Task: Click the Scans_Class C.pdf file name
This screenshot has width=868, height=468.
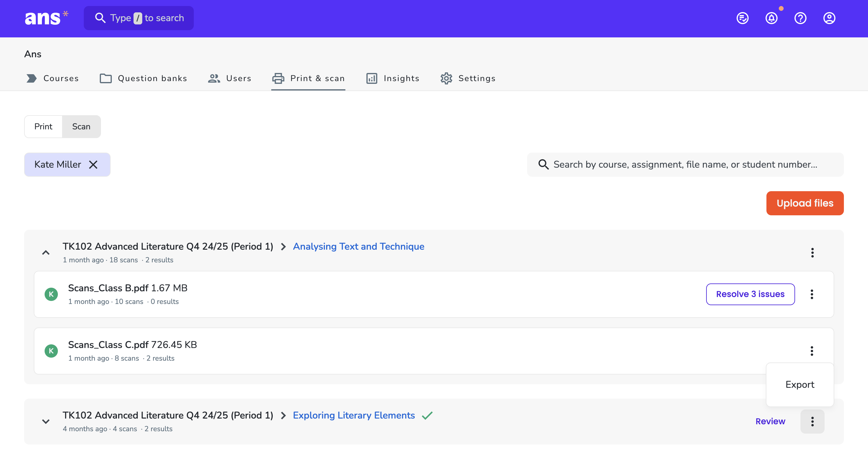Action: tap(108, 345)
